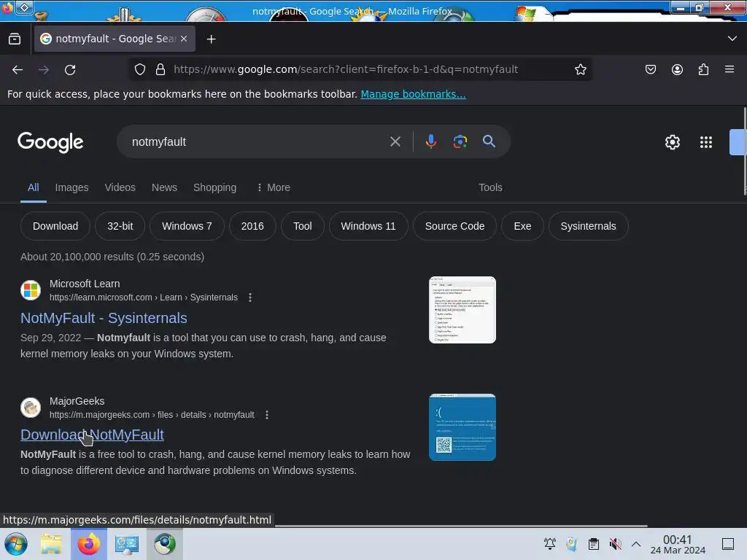
Task: Expand the More search categories menu
Action: [273, 187]
